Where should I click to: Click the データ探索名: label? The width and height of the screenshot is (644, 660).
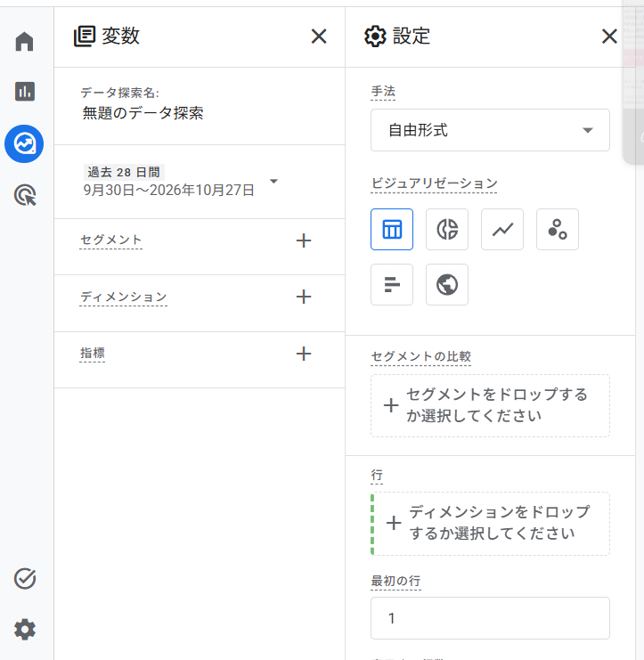click(x=120, y=93)
